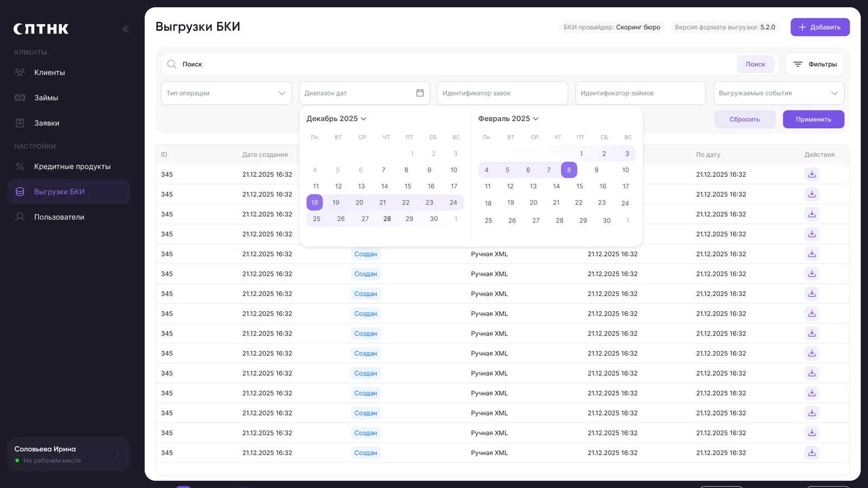Click the Займы sidebar icon
Viewport: 868px width, 488px height.
pos(20,98)
